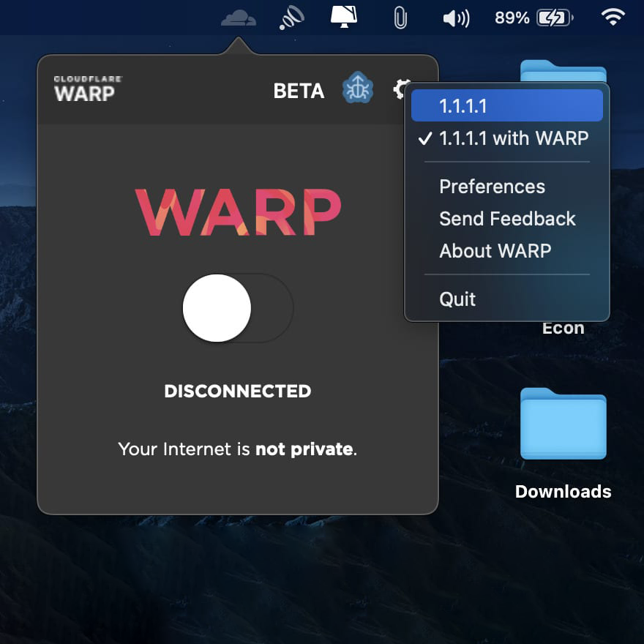Open the volume speaker menu bar icon
Image resolution: width=644 pixels, height=644 pixels.
[456, 18]
